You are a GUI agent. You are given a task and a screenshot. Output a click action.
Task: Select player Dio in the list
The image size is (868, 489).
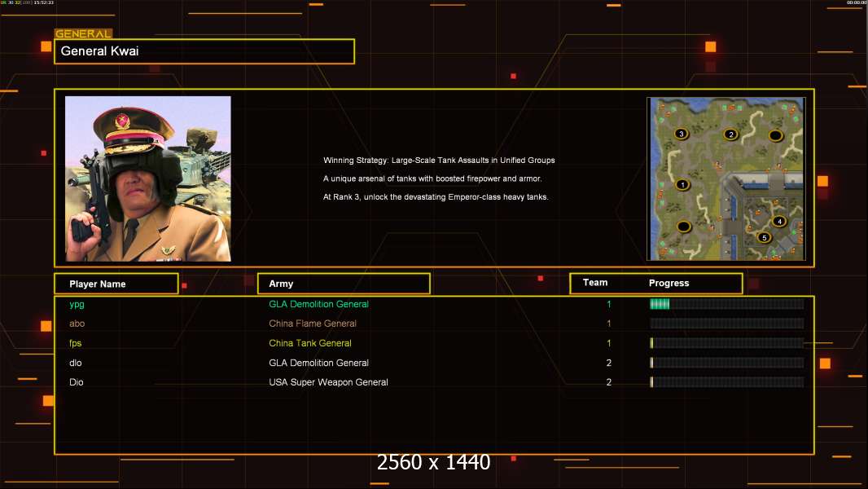point(77,382)
